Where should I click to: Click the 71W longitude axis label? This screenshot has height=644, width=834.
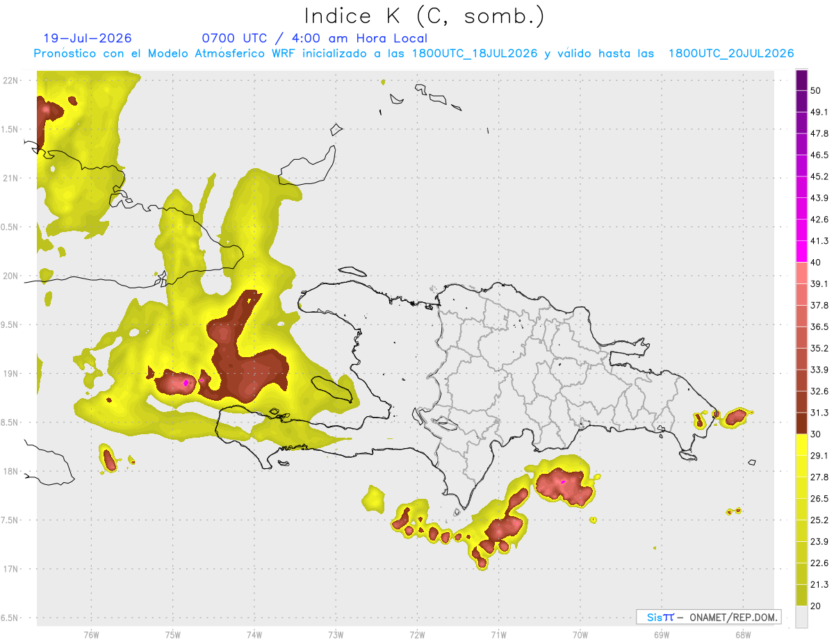click(498, 634)
